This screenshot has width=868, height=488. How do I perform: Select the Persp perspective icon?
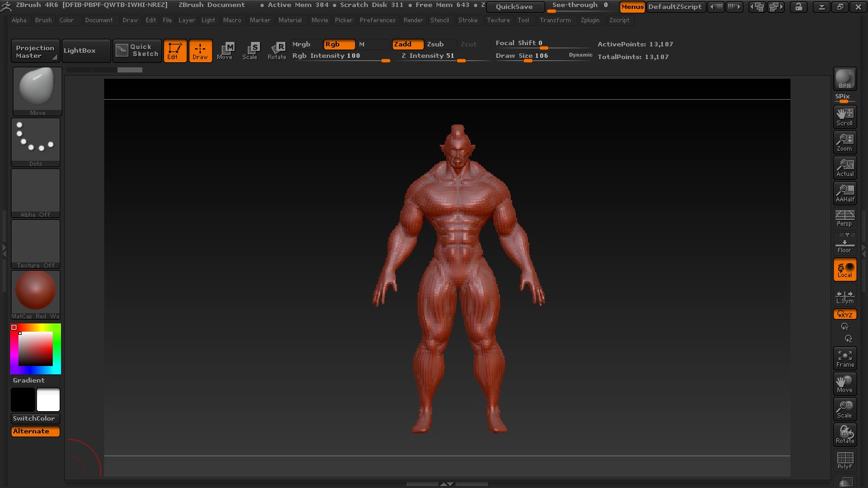pos(844,218)
